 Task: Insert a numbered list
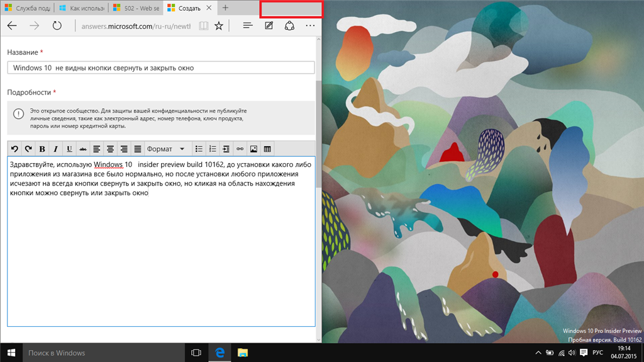click(x=213, y=149)
